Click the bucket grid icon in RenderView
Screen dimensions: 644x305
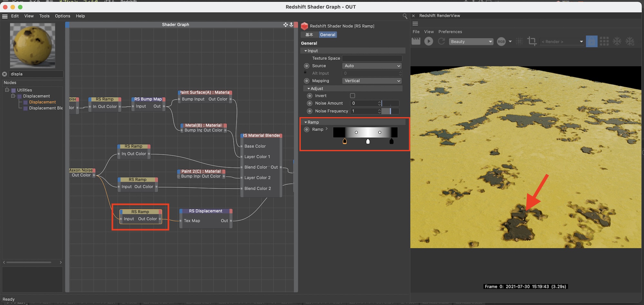click(604, 41)
